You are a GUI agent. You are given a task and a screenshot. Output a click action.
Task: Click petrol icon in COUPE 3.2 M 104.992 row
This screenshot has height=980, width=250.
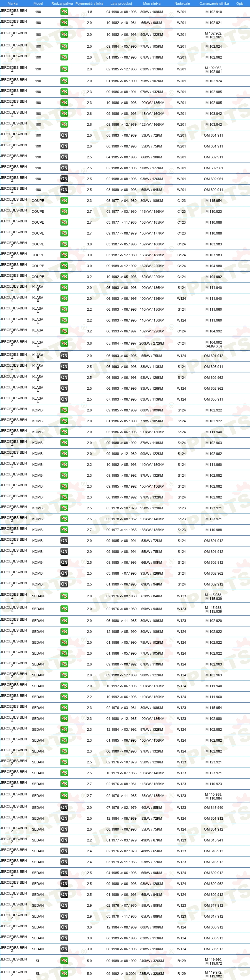(x=64, y=276)
